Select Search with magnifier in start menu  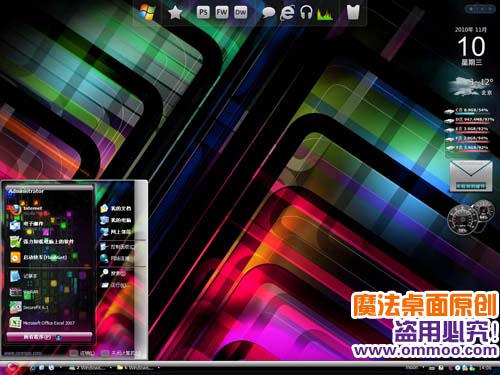(113, 273)
